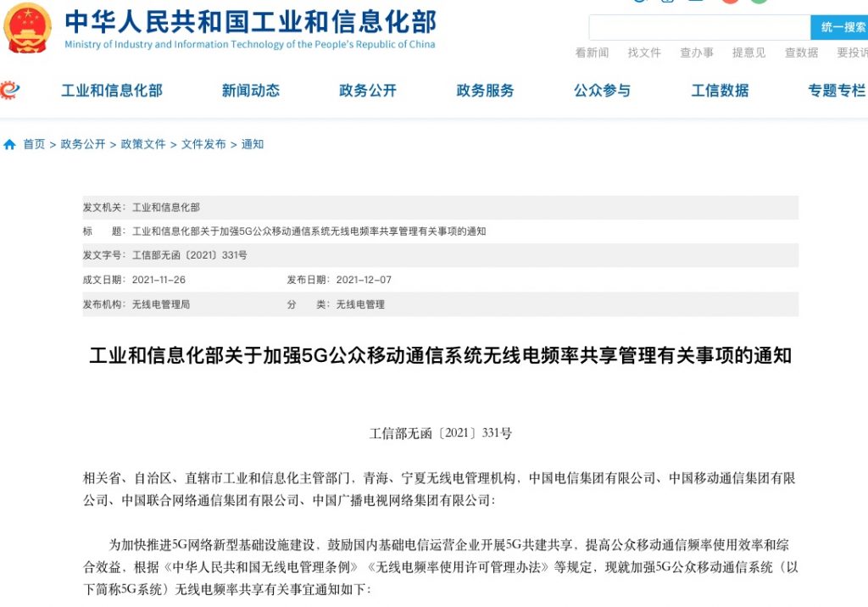Go to 首页 via the breadcrumb

(x=34, y=145)
